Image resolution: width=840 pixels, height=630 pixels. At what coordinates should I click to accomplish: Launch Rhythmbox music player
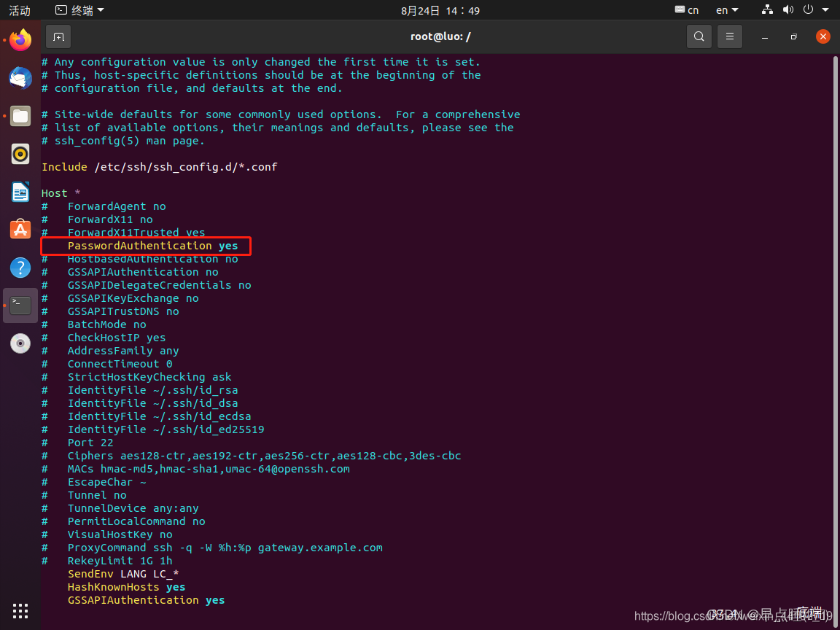(x=20, y=154)
